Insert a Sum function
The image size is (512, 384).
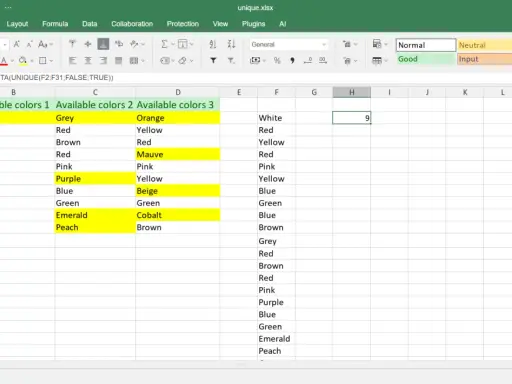point(164,44)
